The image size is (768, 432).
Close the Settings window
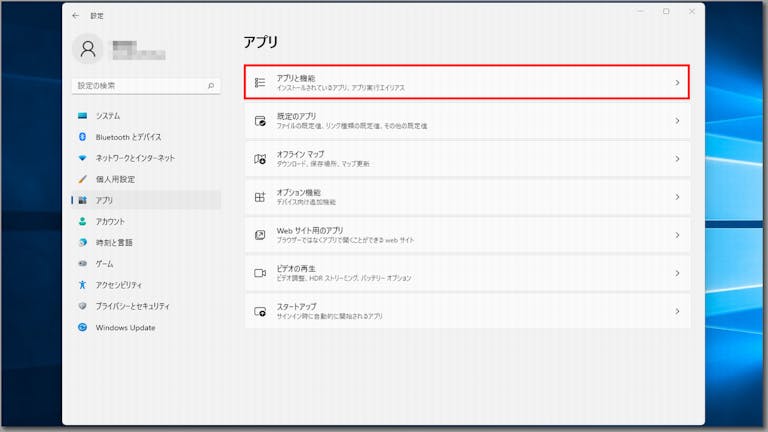tap(692, 11)
